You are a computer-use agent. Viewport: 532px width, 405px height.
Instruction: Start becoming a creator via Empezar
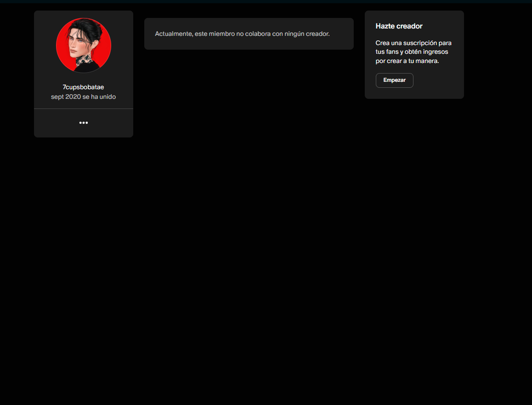[394, 80]
